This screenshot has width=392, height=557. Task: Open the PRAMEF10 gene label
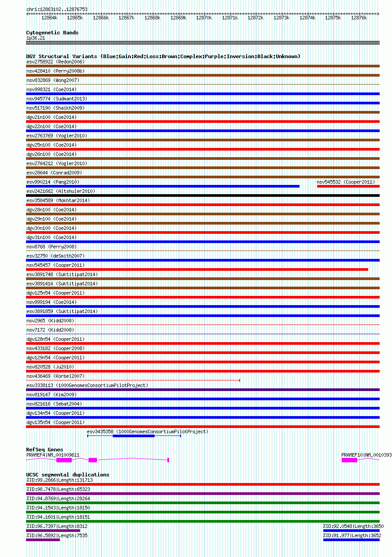[366, 455]
